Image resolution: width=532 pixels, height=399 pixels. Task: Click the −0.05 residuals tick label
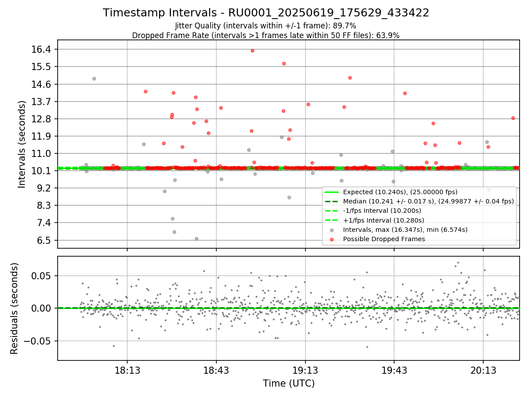38,341
